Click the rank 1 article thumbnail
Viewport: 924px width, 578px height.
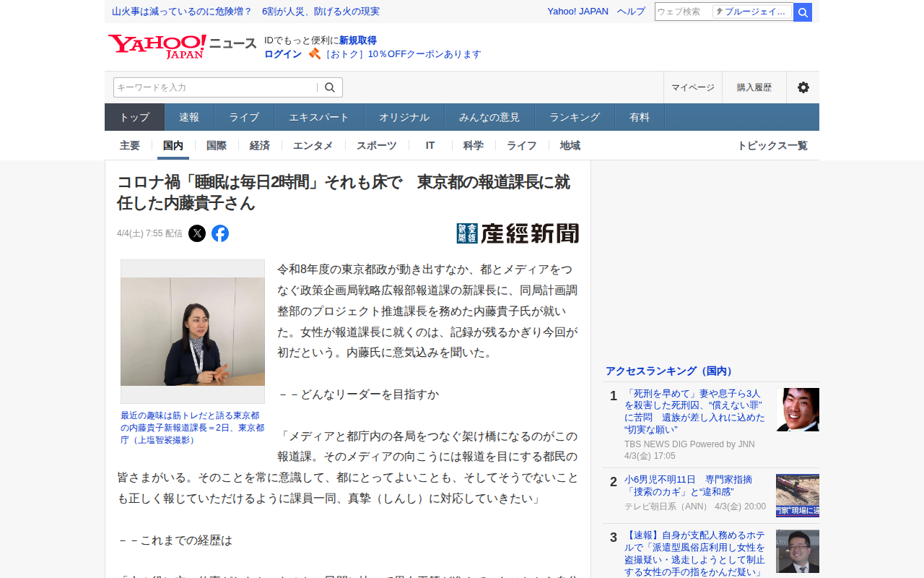(x=798, y=410)
